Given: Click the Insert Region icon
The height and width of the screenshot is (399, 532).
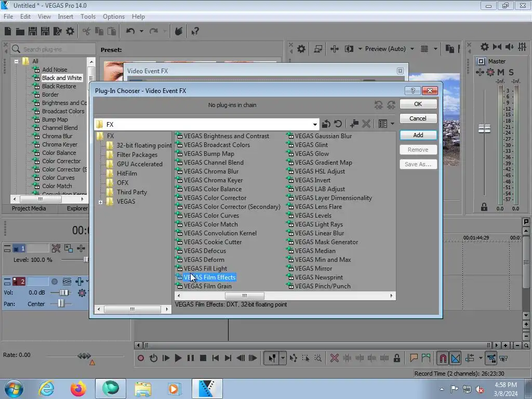Looking at the screenshot, I should point(426,357).
